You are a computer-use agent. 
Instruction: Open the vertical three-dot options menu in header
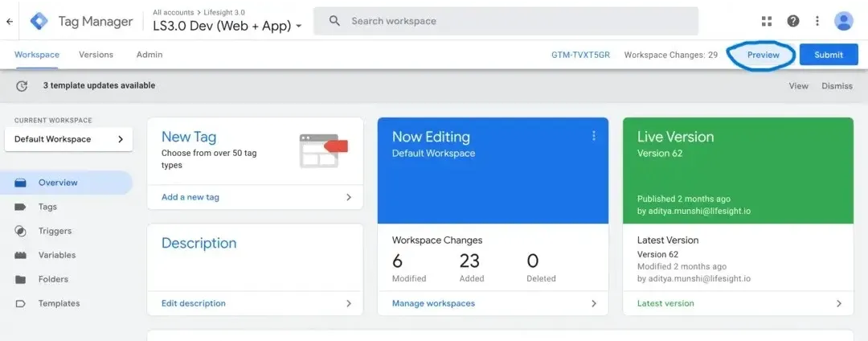(x=817, y=21)
